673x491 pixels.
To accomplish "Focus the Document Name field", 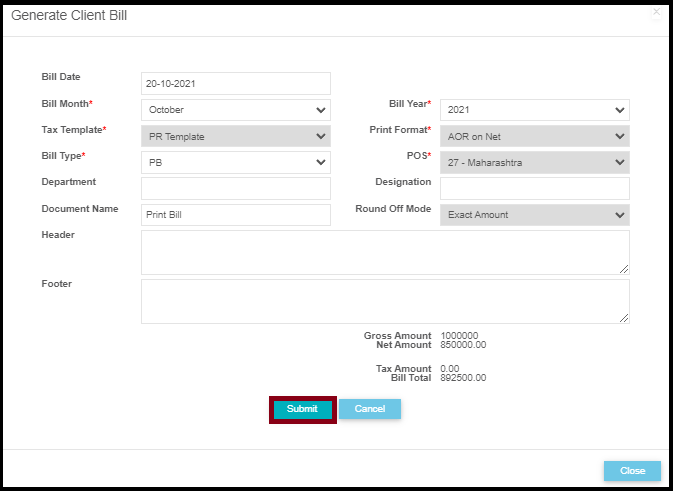I will click(x=236, y=215).
